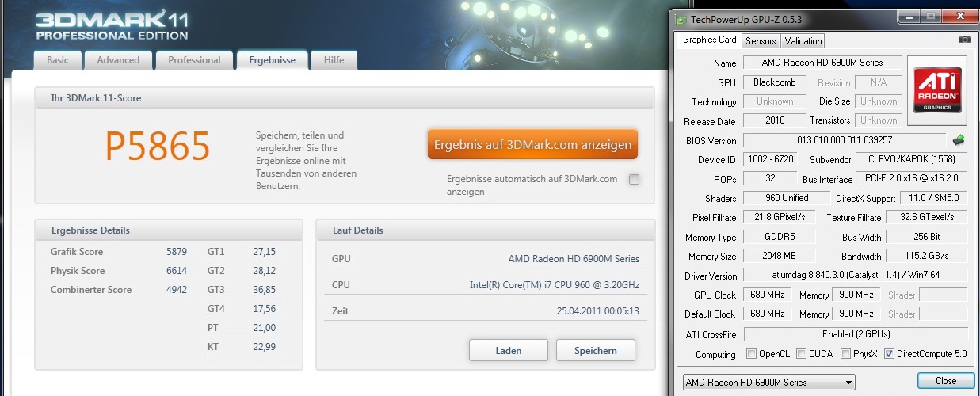Click the P5865 score value
Image resolution: width=980 pixels, height=396 pixels.
[158, 146]
